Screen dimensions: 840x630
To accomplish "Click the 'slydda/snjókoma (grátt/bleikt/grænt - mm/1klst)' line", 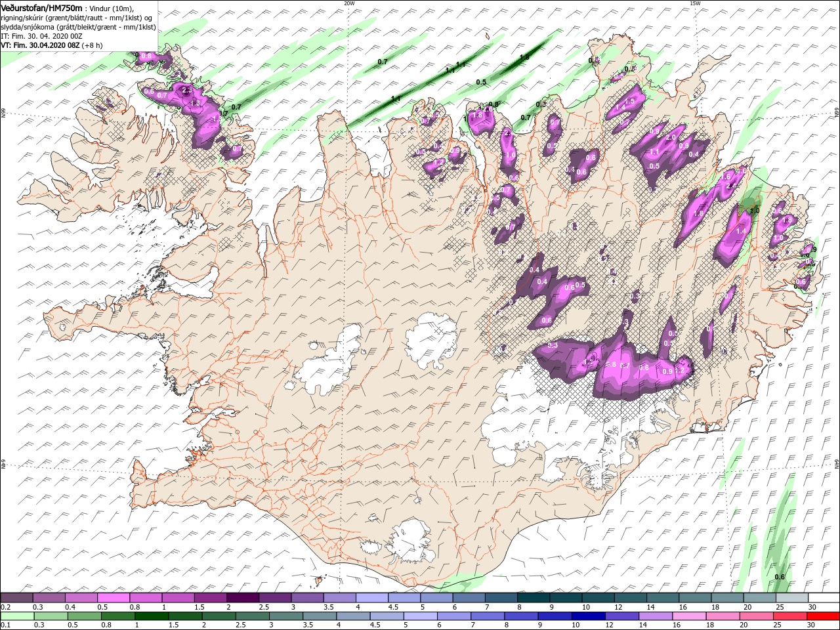I will coord(78,27).
